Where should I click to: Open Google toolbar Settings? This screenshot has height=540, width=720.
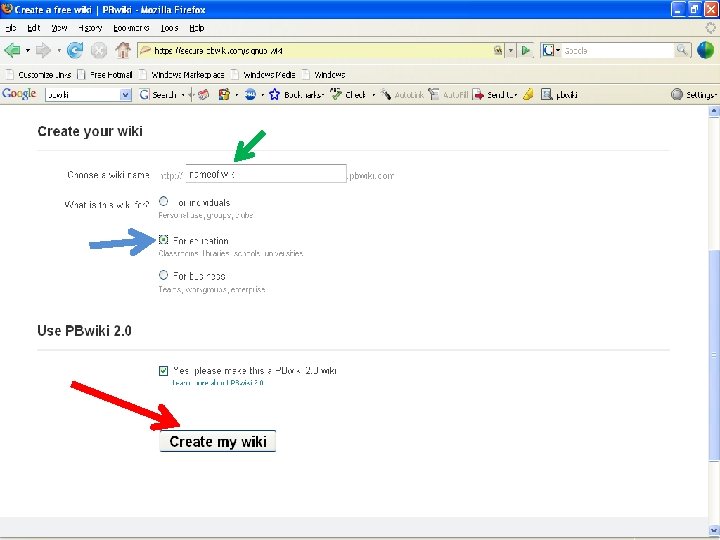694,95
